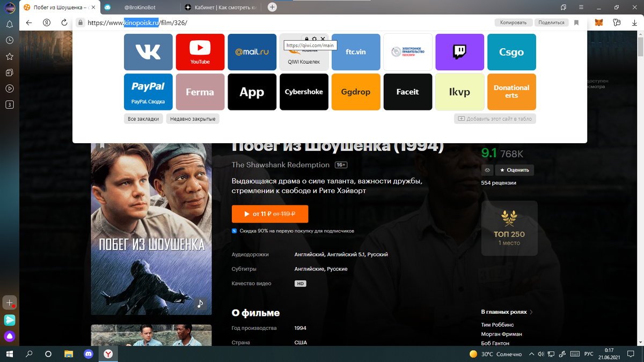Image resolution: width=644 pixels, height=362 pixels.
Task: Open the Csgo tile
Action: [x=511, y=52]
